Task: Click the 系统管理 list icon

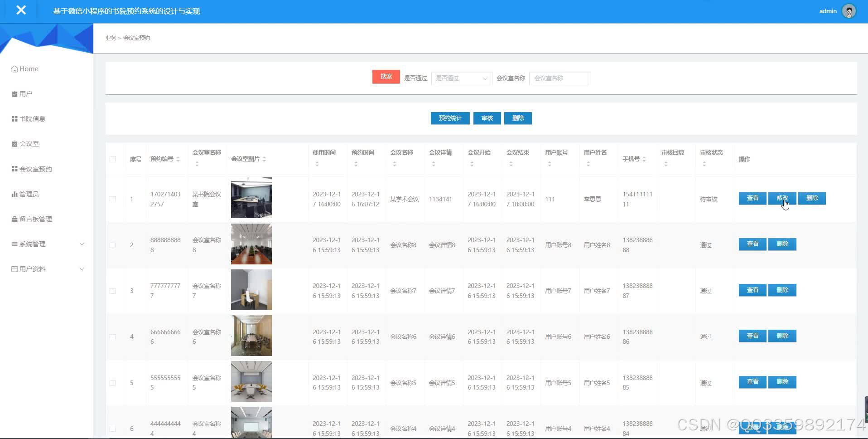Action: point(14,244)
